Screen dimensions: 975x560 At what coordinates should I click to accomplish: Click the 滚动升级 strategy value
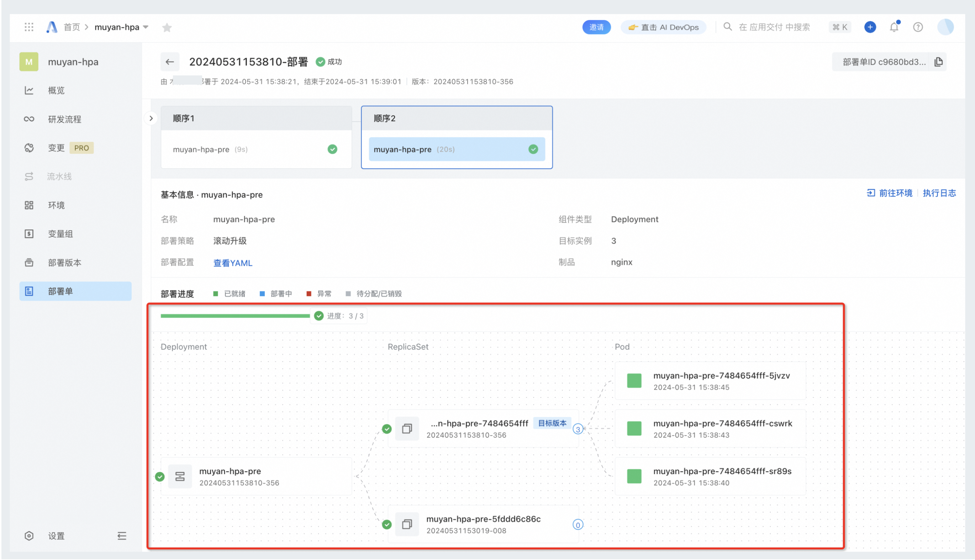[230, 241]
